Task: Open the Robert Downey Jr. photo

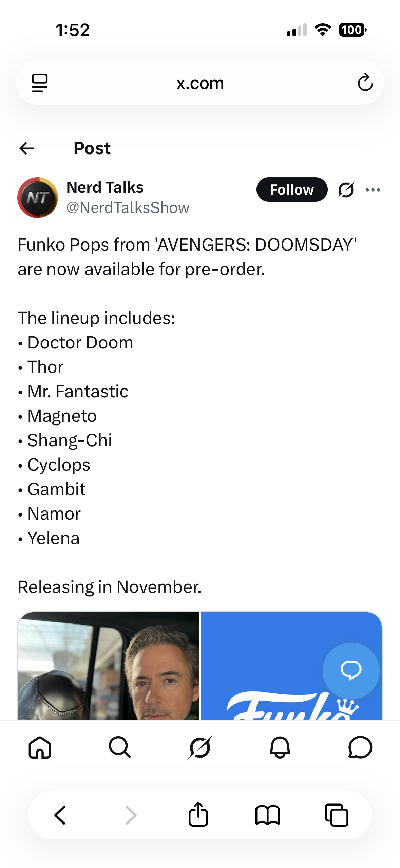Action: point(109,666)
